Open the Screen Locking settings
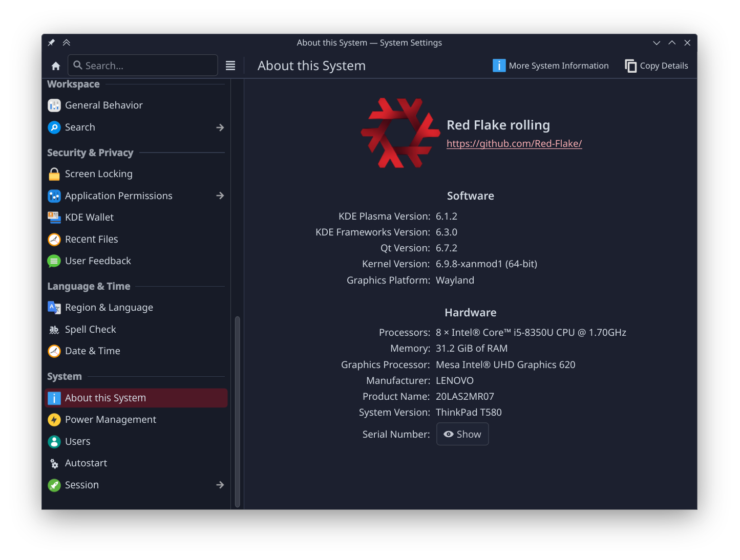This screenshot has height=560, width=740. point(136,174)
